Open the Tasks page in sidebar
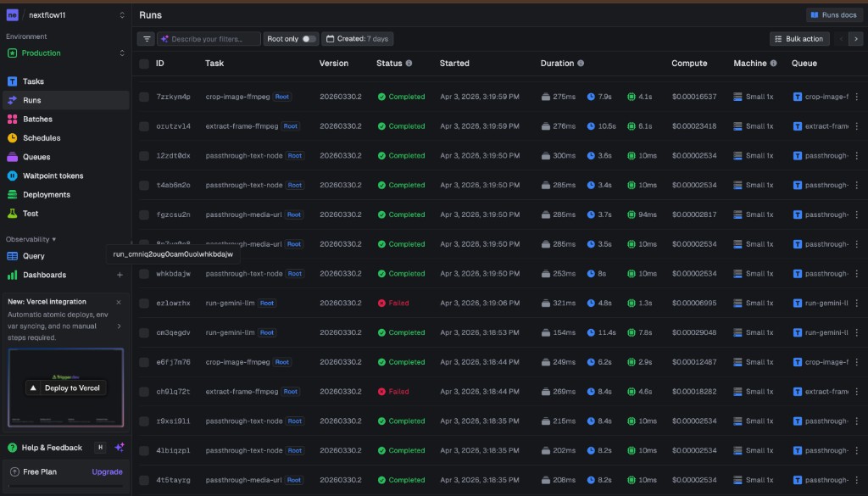 tap(65, 81)
